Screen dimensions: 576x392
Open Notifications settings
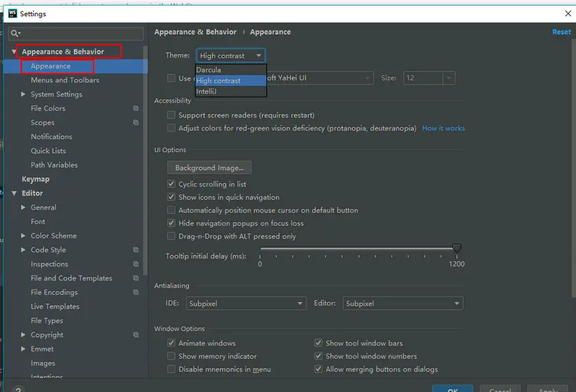tap(52, 137)
